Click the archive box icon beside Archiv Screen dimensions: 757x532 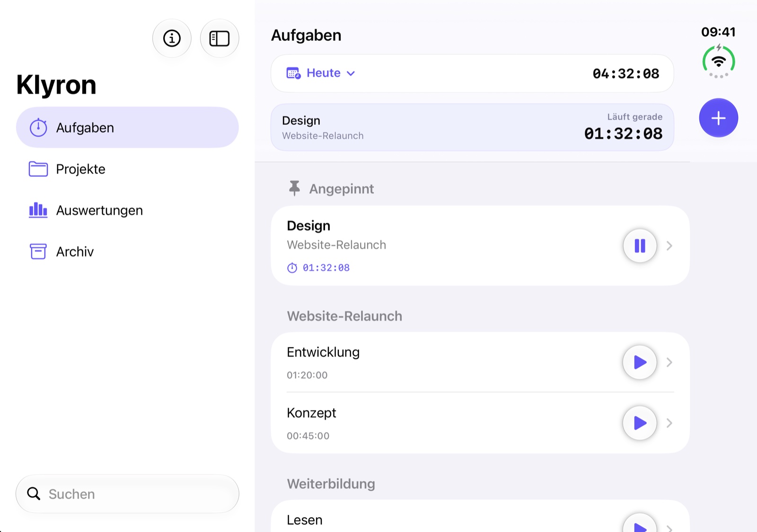point(38,251)
